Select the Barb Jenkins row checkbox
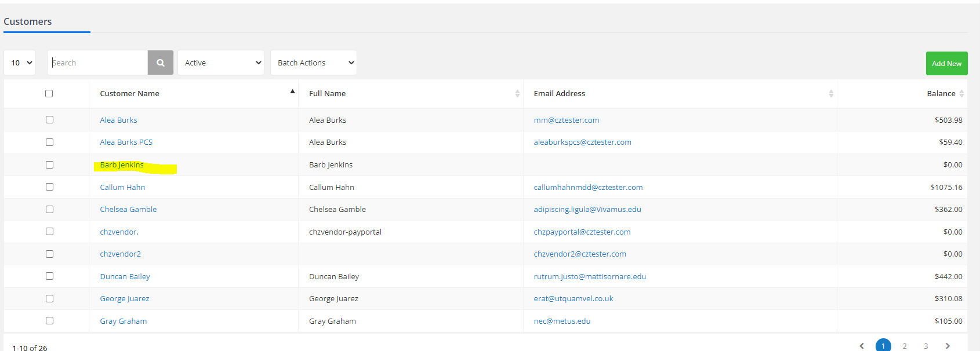This screenshot has width=980, height=351. click(x=49, y=164)
